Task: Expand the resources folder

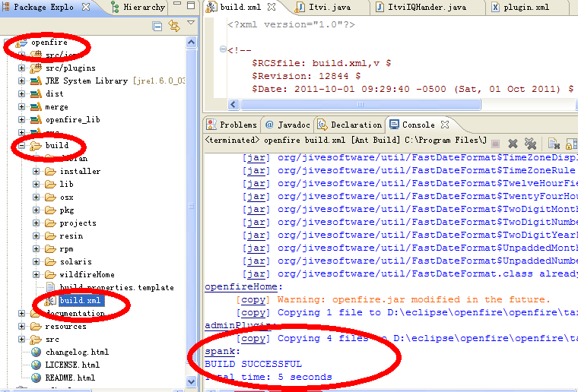Action: (x=21, y=327)
